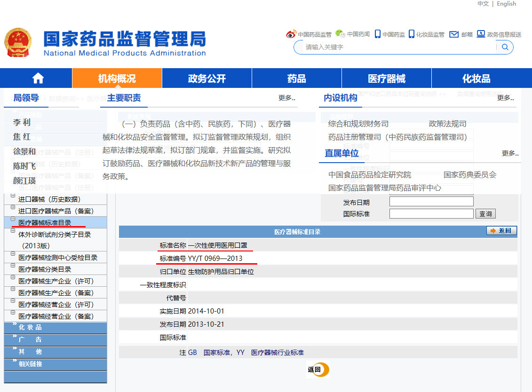Expand the 医疗器械生产企业（许可） tree icon
This screenshot has height=392, width=532.
click(13, 277)
